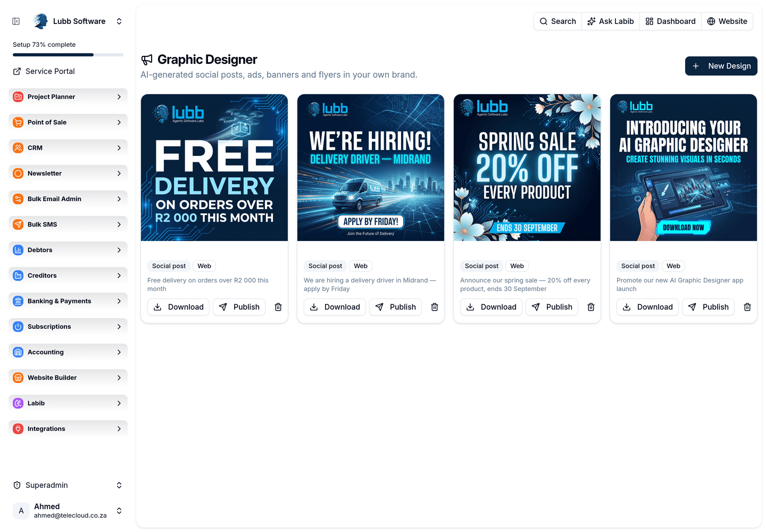This screenshot has width=766, height=532.
Task: Open Bulk Email Admin menu item
Action: [68, 199]
